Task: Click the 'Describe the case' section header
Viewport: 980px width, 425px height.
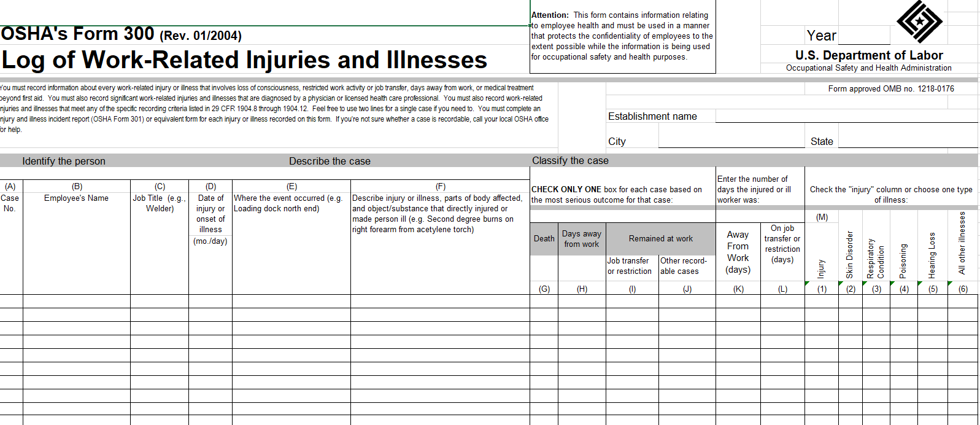Action: pos(330,162)
